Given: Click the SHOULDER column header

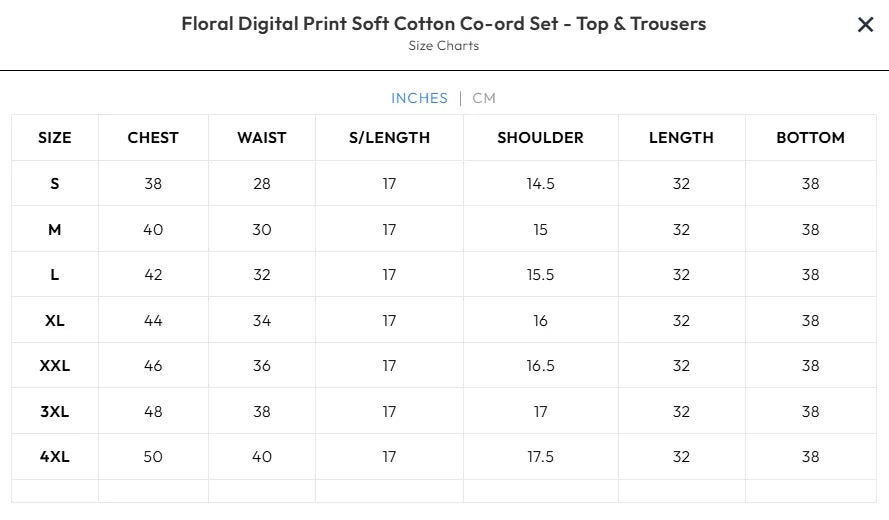Looking at the screenshot, I should tap(540, 138).
